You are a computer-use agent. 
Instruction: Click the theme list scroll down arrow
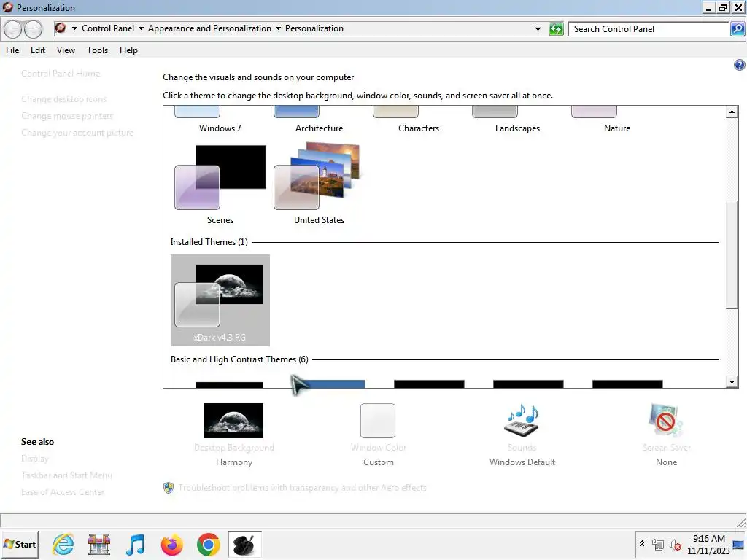(x=732, y=381)
